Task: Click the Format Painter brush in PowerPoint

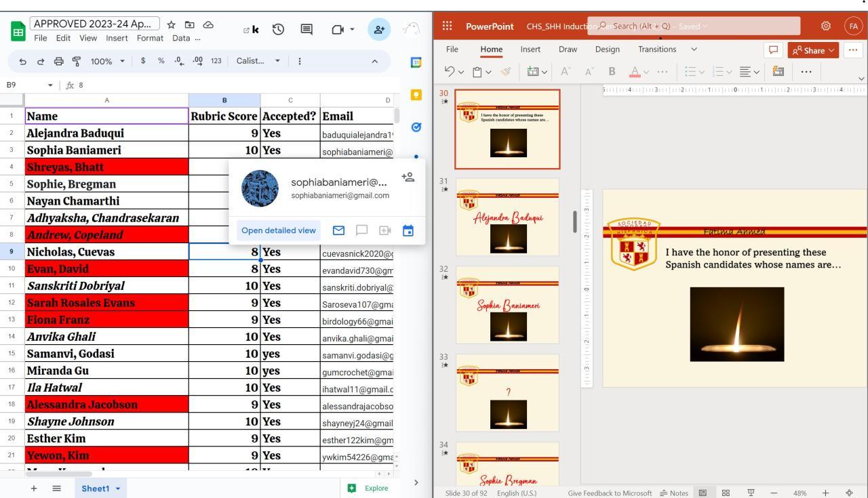Action: pos(506,71)
